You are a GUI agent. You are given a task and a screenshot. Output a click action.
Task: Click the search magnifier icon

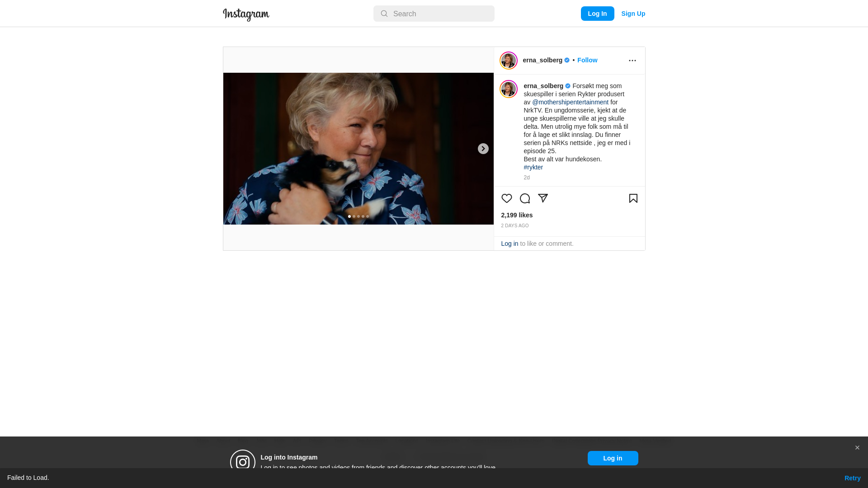(x=384, y=14)
